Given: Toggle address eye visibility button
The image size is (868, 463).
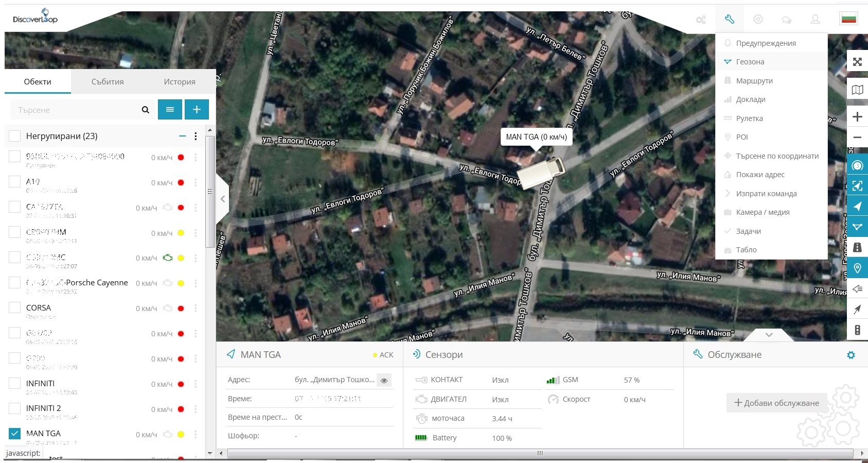Looking at the screenshot, I should pyautogui.click(x=384, y=380).
